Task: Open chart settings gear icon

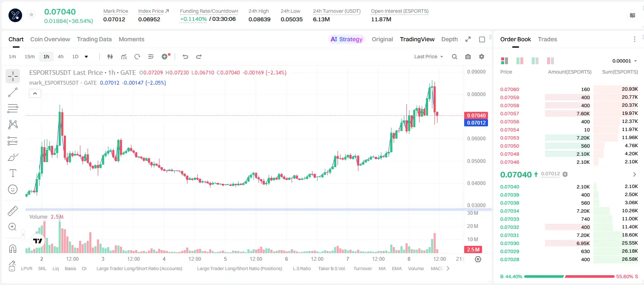Action: 482,57
